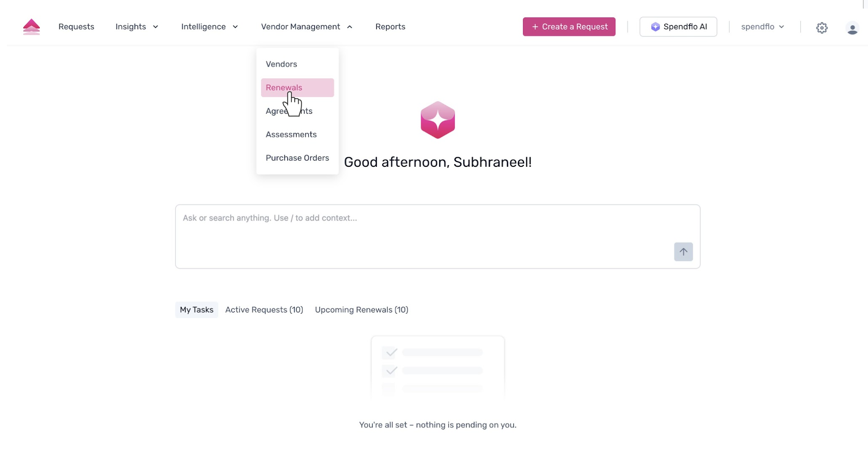Viewport: 868px width, 475px height.
Task: Click the pink Spendflo AI hexagon logo
Action: point(437,120)
